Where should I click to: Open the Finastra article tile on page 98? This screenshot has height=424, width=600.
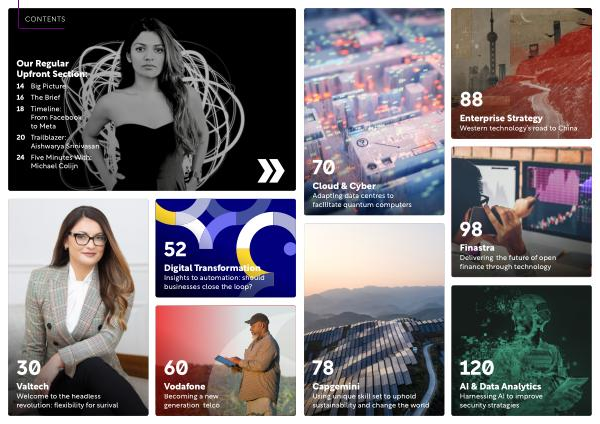[x=521, y=212]
